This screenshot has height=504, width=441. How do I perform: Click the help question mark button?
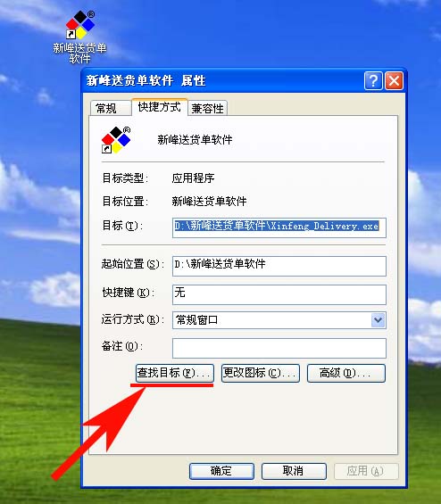pos(373,80)
